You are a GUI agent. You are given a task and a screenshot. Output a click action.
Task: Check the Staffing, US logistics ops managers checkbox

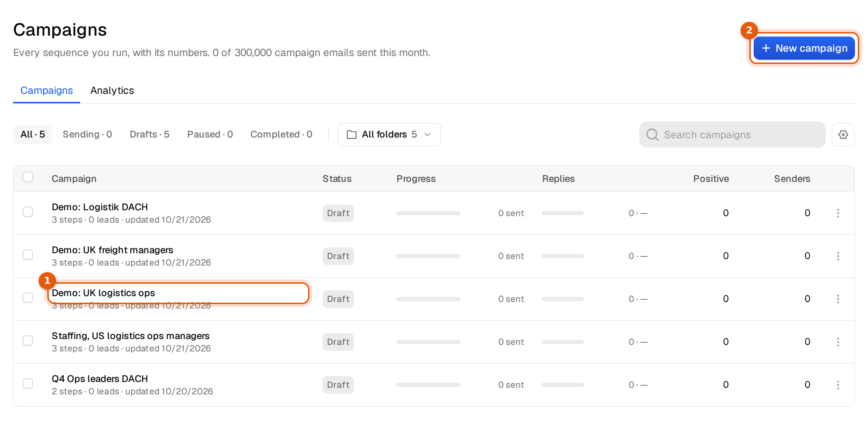coord(28,341)
